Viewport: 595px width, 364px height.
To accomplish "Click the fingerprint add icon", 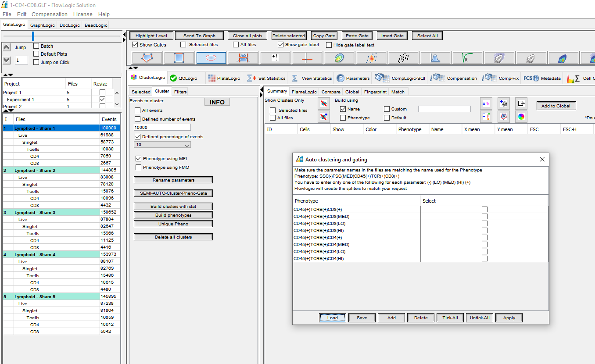I will [503, 103].
